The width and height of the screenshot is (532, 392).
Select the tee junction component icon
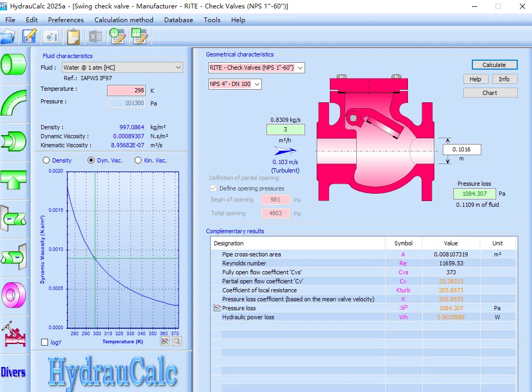pos(14,180)
